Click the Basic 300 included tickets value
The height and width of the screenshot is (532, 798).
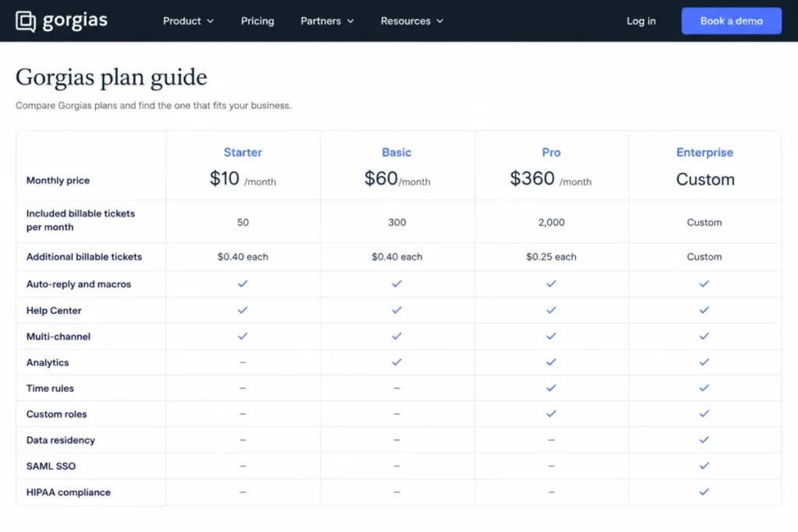tap(397, 222)
